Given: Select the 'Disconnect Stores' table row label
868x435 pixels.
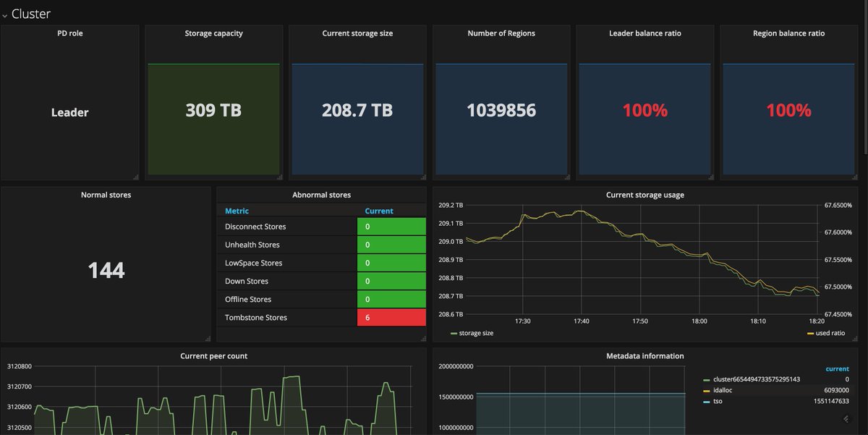Looking at the screenshot, I should (255, 227).
